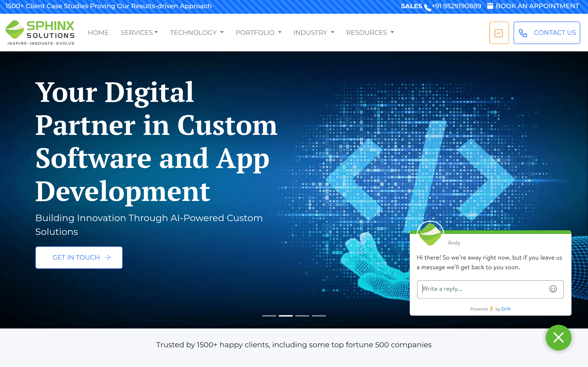Select the second carousel indicator dot

(x=286, y=316)
